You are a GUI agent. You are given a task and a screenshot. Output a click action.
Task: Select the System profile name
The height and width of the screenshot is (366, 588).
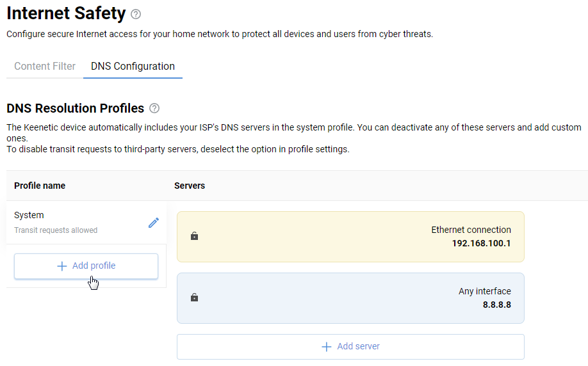[29, 216]
